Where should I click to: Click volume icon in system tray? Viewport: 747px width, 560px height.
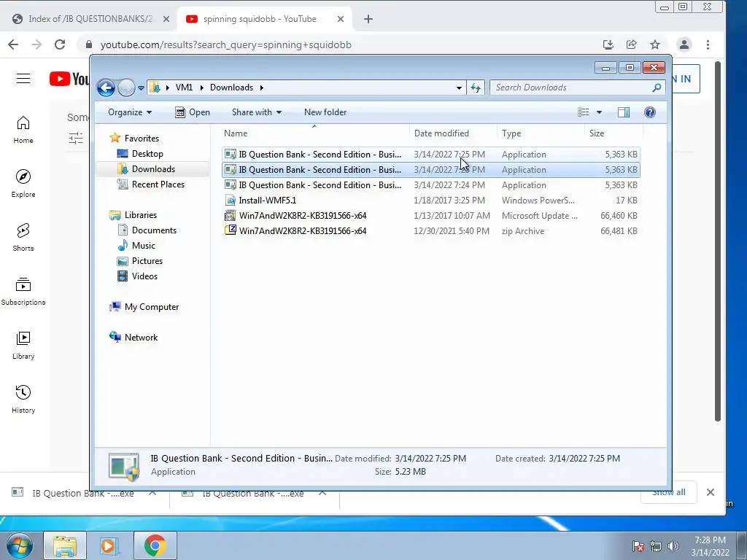pyautogui.click(x=673, y=546)
